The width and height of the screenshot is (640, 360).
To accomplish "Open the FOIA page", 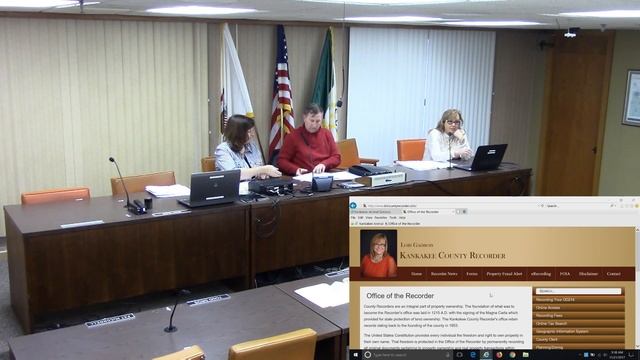I will (564, 274).
